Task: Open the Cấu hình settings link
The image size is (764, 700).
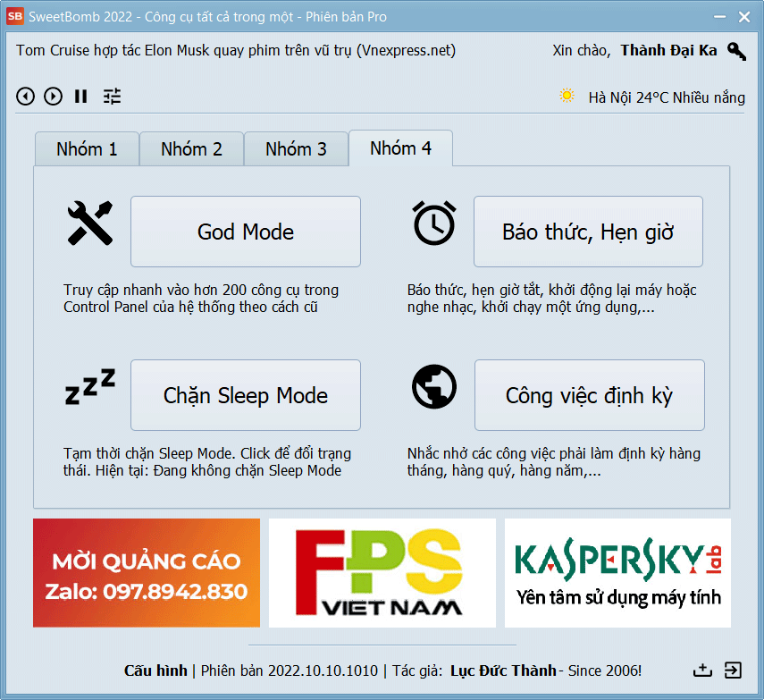Action: click(155, 670)
